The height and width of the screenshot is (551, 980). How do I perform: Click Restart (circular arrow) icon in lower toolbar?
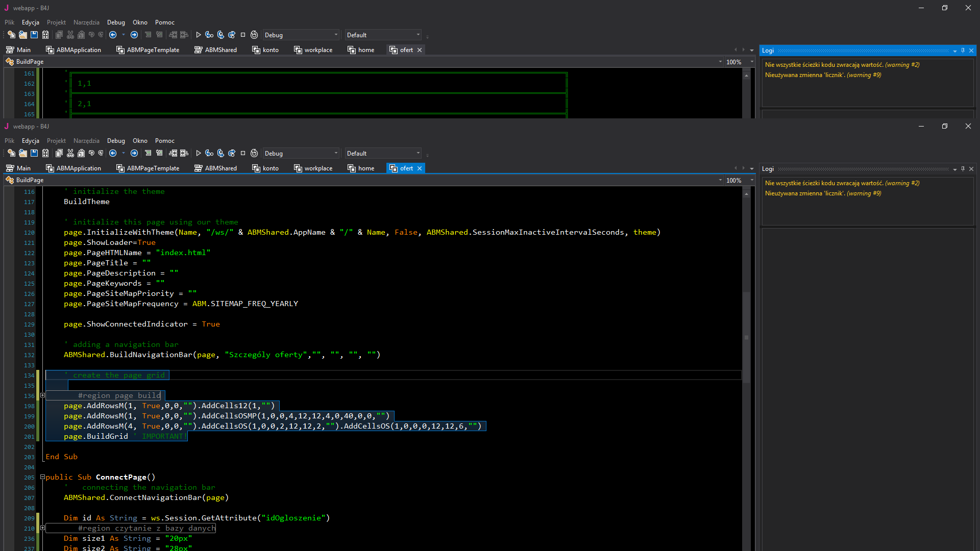click(254, 153)
